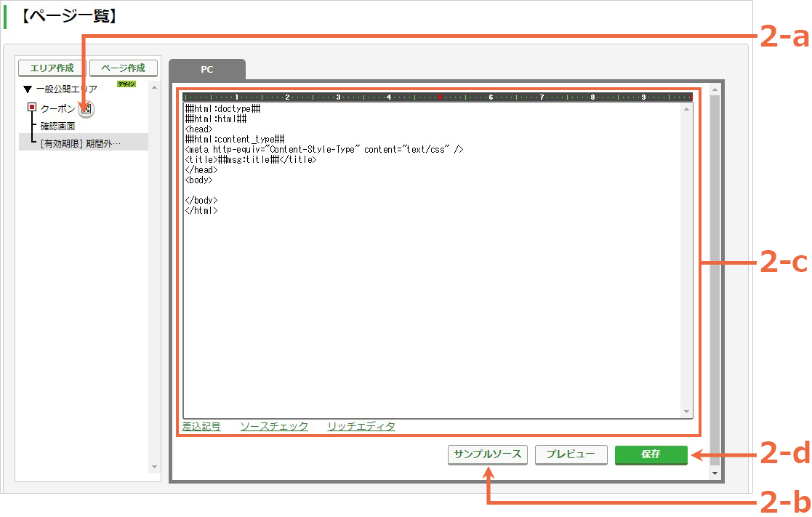The height and width of the screenshot is (517, 812).
Task: Save with the green 保存 button
Action: click(651, 454)
